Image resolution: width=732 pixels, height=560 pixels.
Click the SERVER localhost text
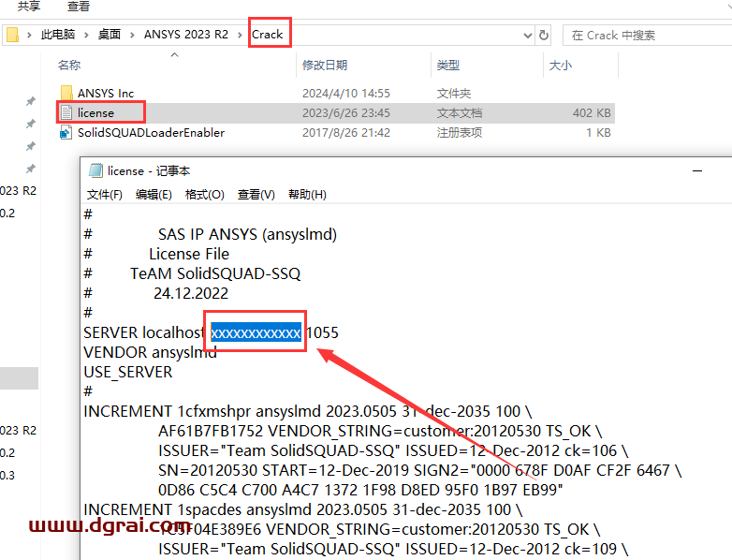tap(144, 332)
